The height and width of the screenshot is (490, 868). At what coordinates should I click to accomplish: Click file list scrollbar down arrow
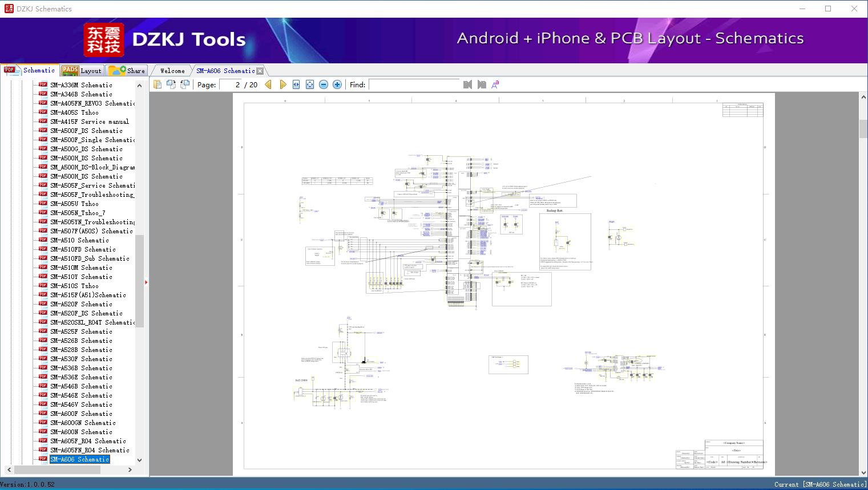139,460
